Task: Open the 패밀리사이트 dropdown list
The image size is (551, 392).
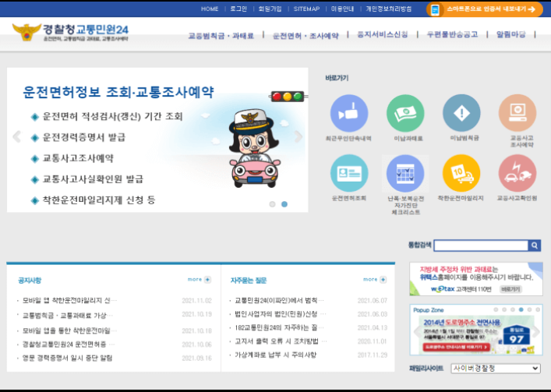Action: click(x=496, y=369)
